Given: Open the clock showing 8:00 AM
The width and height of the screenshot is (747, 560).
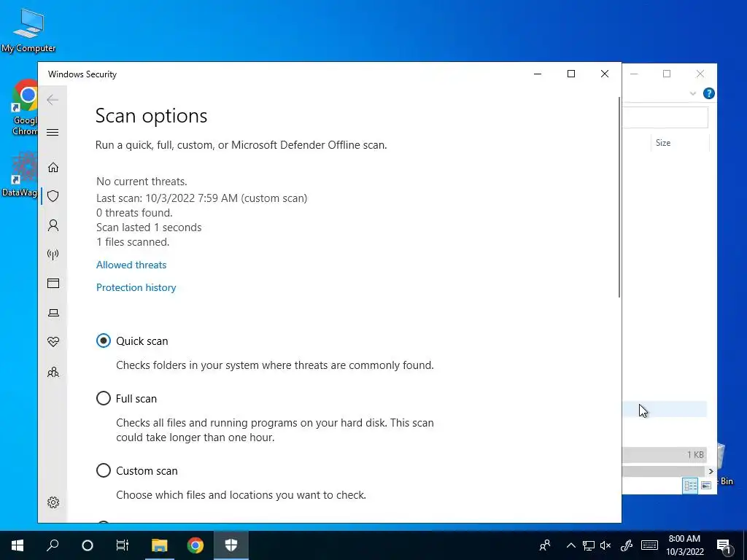Looking at the screenshot, I should tap(684, 545).
